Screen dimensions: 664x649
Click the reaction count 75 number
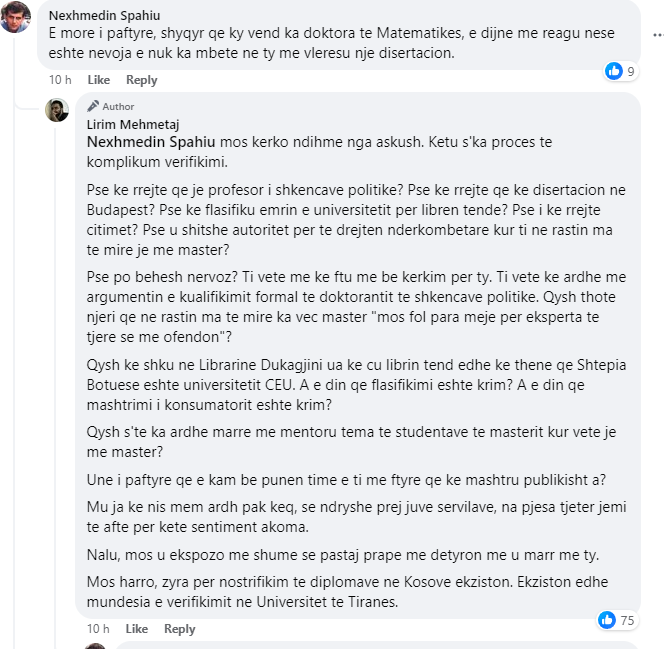(627, 620)
